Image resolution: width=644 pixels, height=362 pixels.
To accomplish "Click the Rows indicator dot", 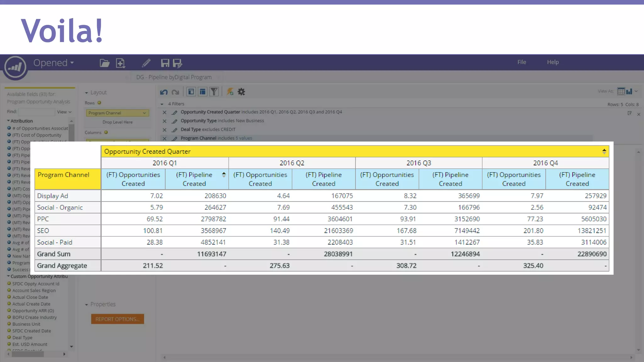I will pos(99,103).
